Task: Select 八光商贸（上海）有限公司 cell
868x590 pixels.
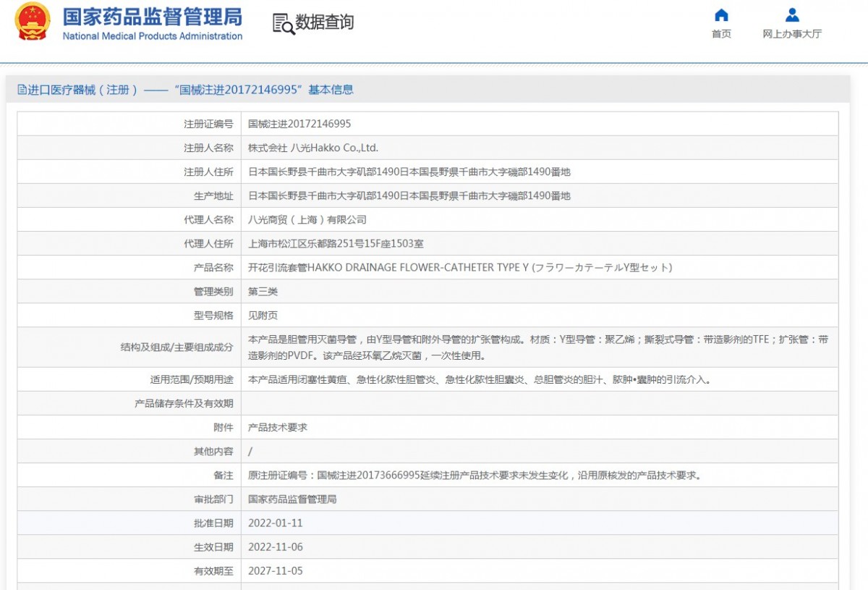Action: tap(307, 219)
